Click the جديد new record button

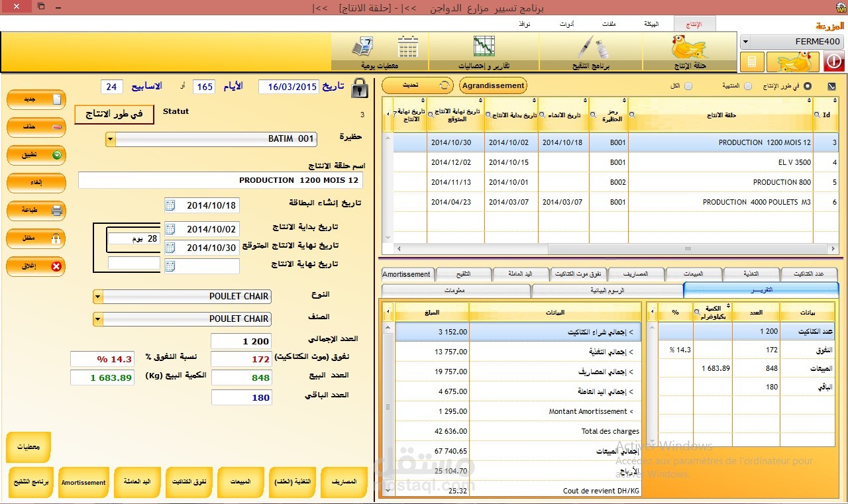(36, 99)
